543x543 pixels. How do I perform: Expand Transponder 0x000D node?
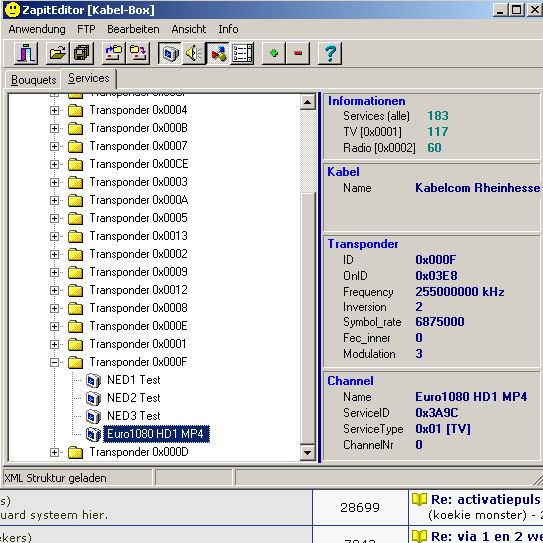point(54,453)
